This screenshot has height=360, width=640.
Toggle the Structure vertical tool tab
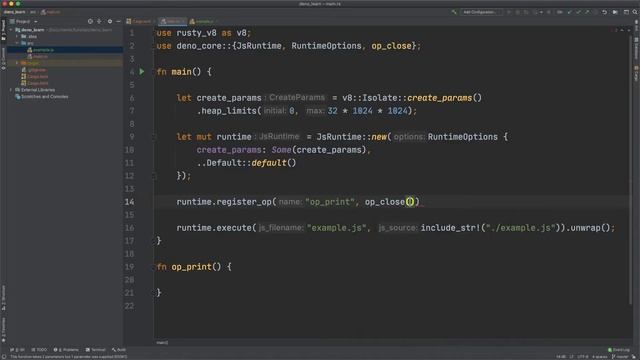pos(3,298)
